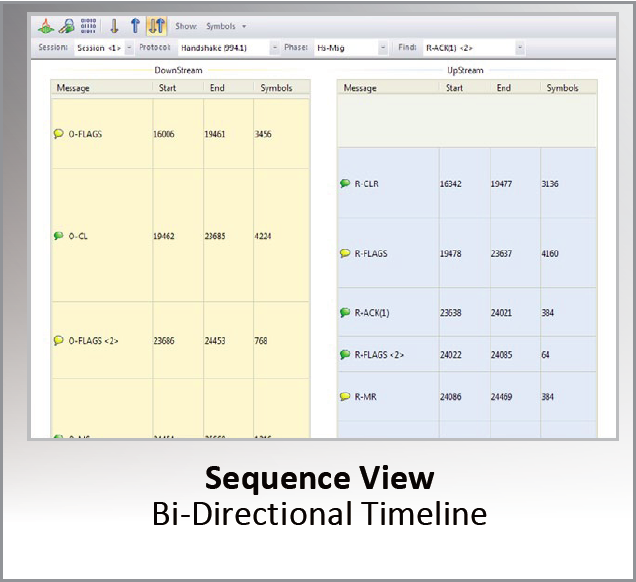
Task: Click the green signal spectrum toolbar icon
Action: 46,26
